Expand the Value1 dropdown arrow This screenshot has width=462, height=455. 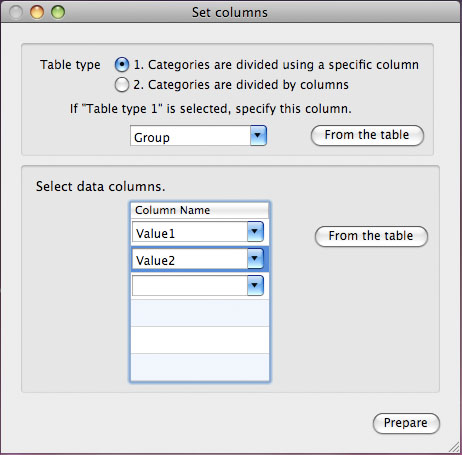(255, 231)
